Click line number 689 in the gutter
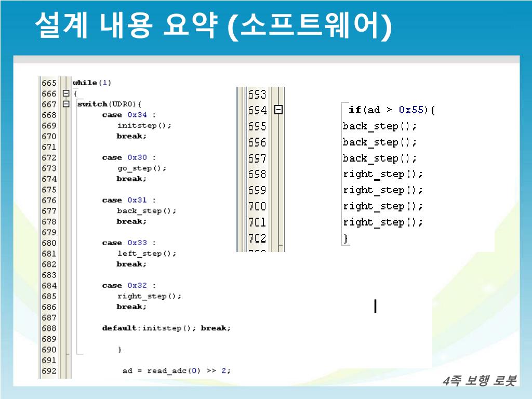 click(49, 339)
